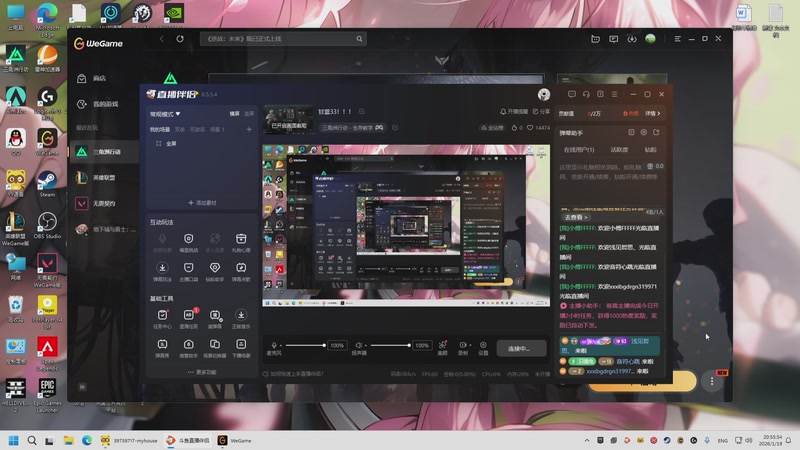Click the 连接中... stream button
This screenshot has width=800, height=450.
click(x=521, y=348)
